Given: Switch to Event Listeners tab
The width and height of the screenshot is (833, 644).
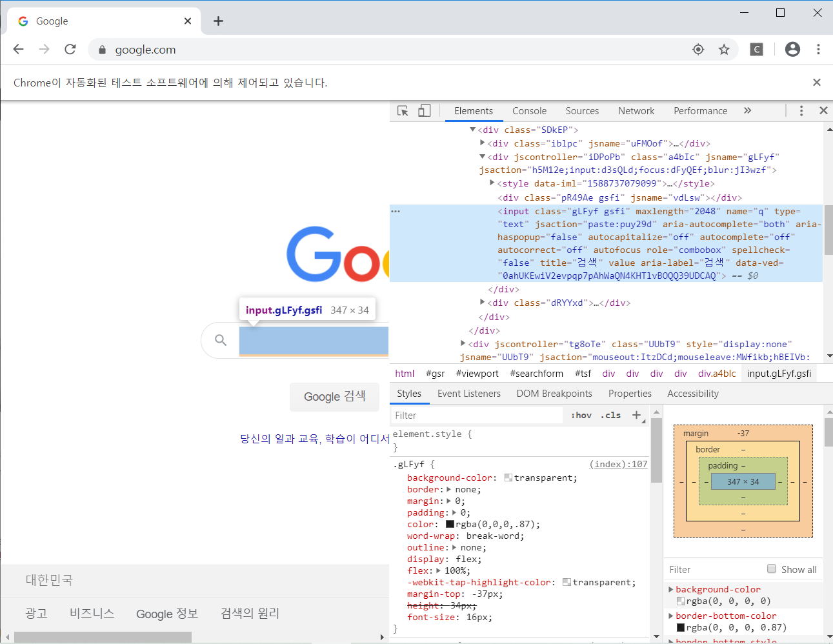Looking at the screenshot, I should 469,394.
